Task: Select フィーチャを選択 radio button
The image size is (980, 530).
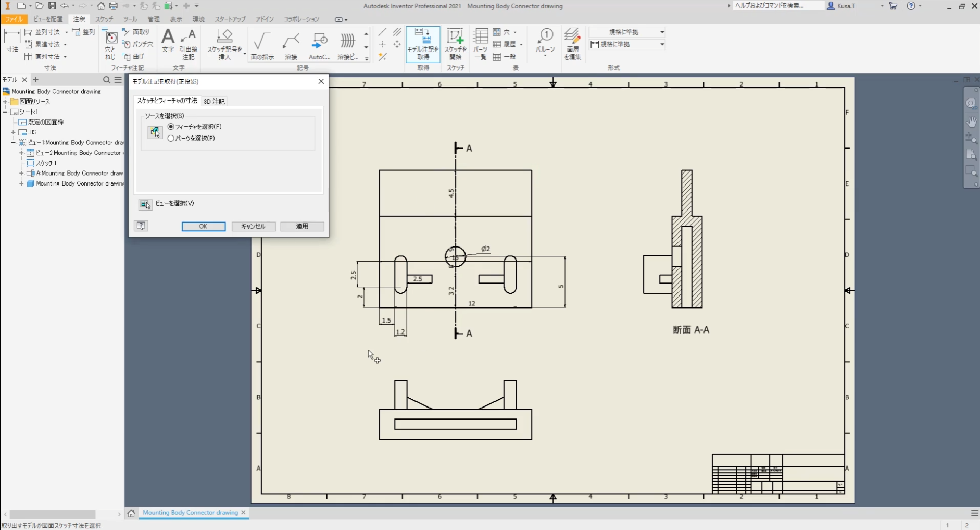Action: pos(171,127)
